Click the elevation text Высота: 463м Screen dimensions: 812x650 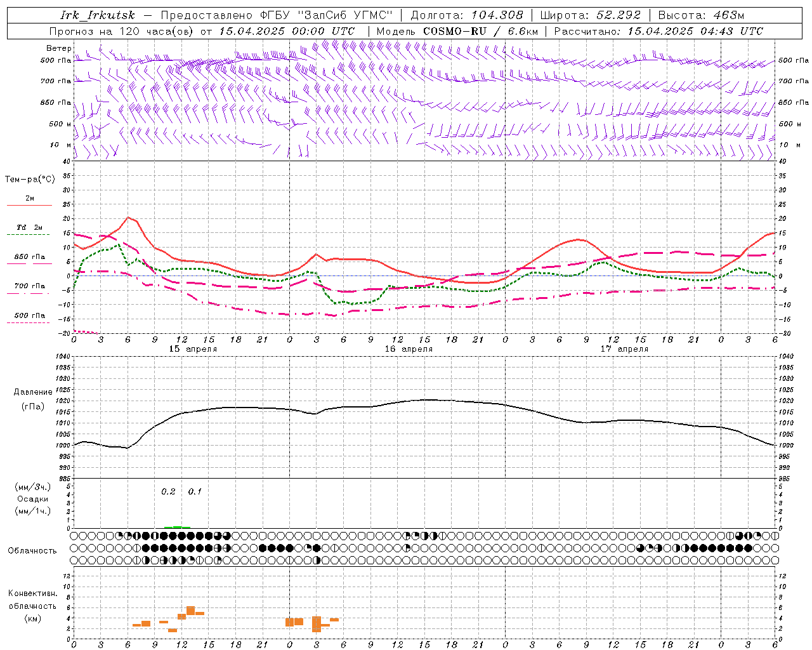(701, 15)
